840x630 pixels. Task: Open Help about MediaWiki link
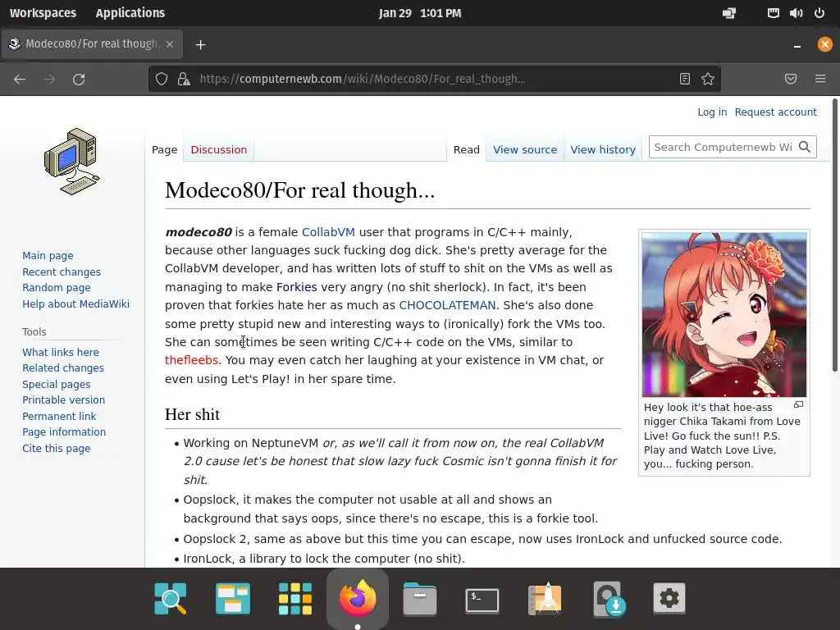75,304
